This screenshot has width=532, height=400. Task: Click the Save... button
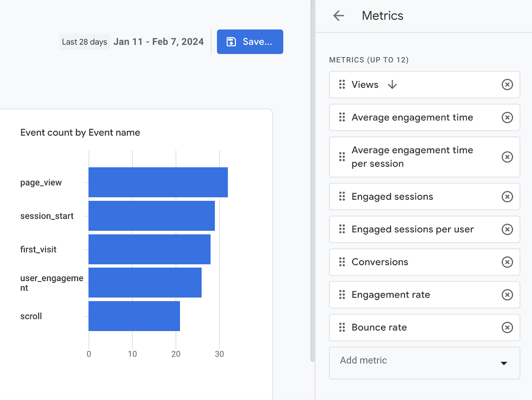250,42
